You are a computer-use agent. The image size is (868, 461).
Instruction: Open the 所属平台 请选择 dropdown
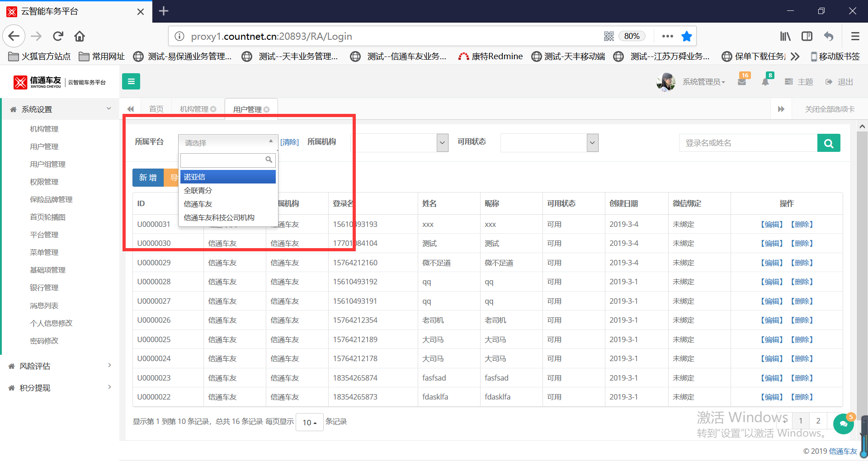point(228,142)
